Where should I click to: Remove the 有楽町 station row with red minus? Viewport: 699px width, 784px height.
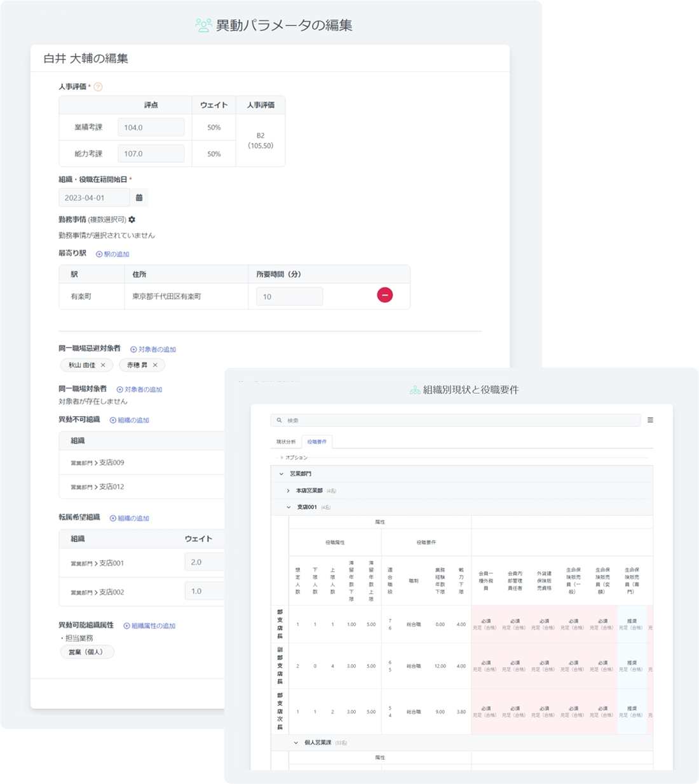384,295
